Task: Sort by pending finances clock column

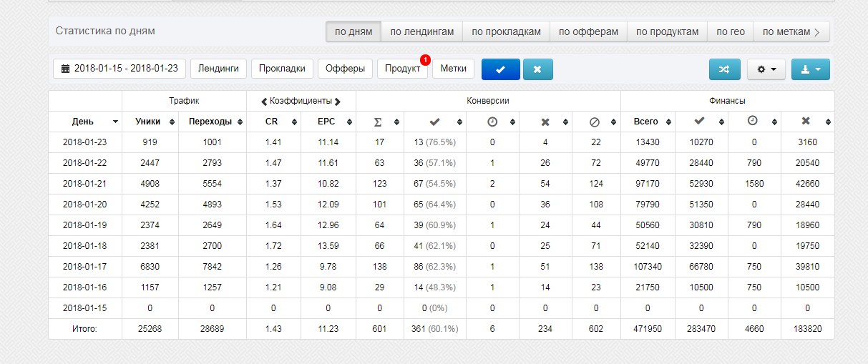Action: point(754,122)
